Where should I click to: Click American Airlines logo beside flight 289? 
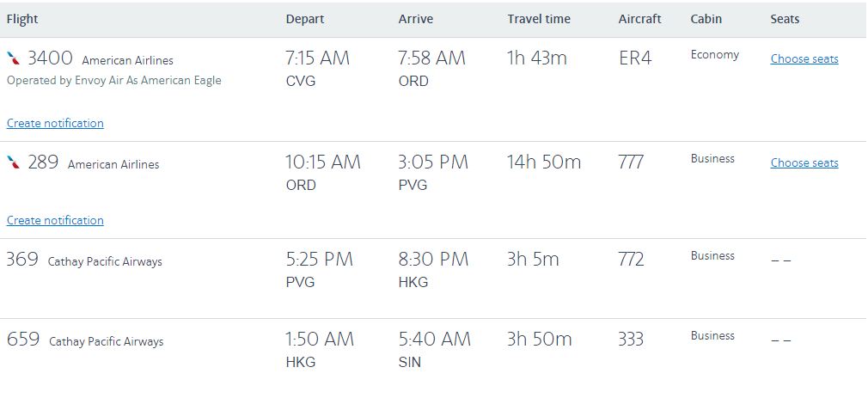click(x=13, y=162)
